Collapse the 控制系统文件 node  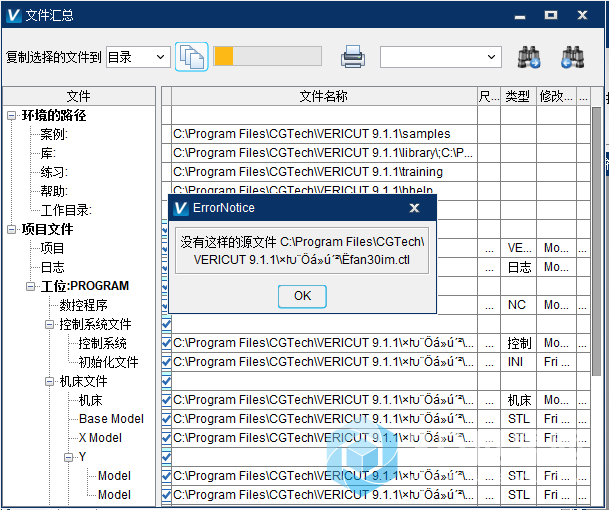click(x=49, y=324)
